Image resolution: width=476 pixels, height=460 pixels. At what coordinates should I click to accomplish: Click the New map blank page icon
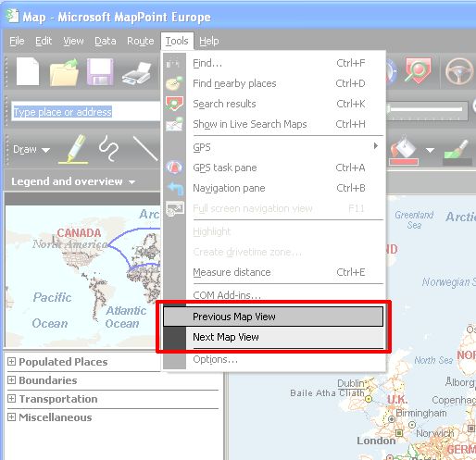[28, 71]
